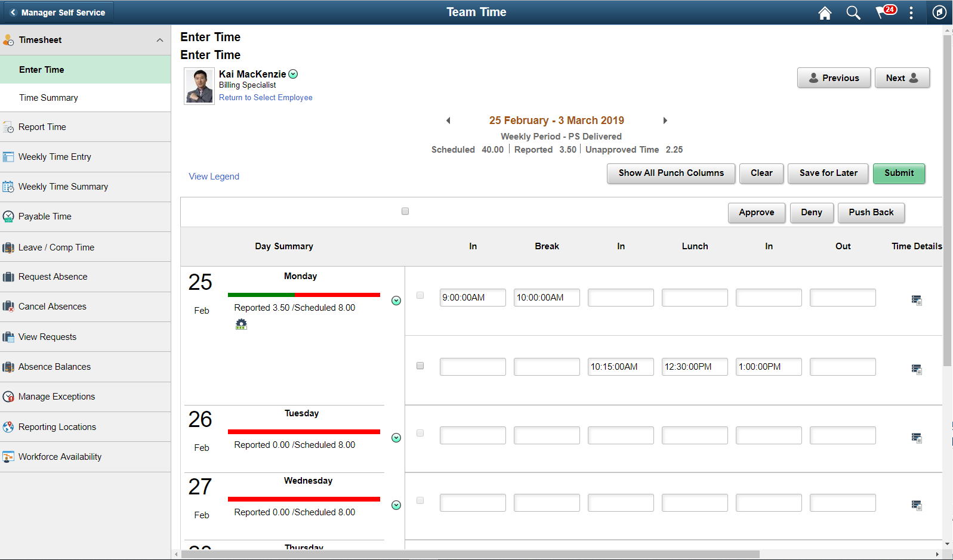Go to next week arrow
Screen dimensions: 953x560
point(665,120)
